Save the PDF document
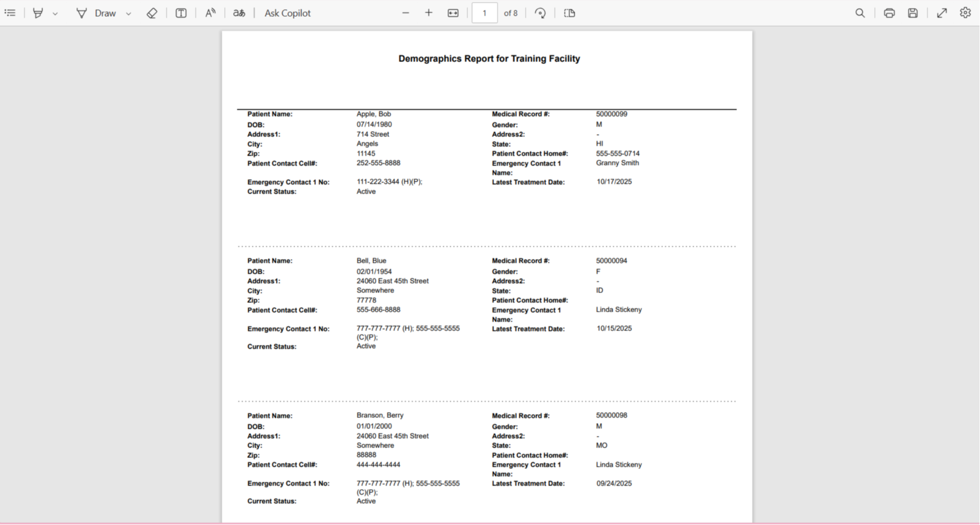This screenshot has height=525, width=980. 913,13
